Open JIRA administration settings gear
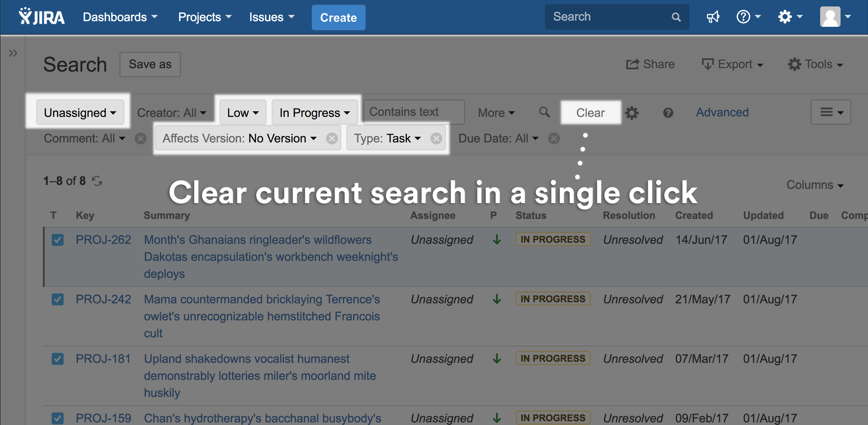 pyautogui.click(x=785, y=17)
